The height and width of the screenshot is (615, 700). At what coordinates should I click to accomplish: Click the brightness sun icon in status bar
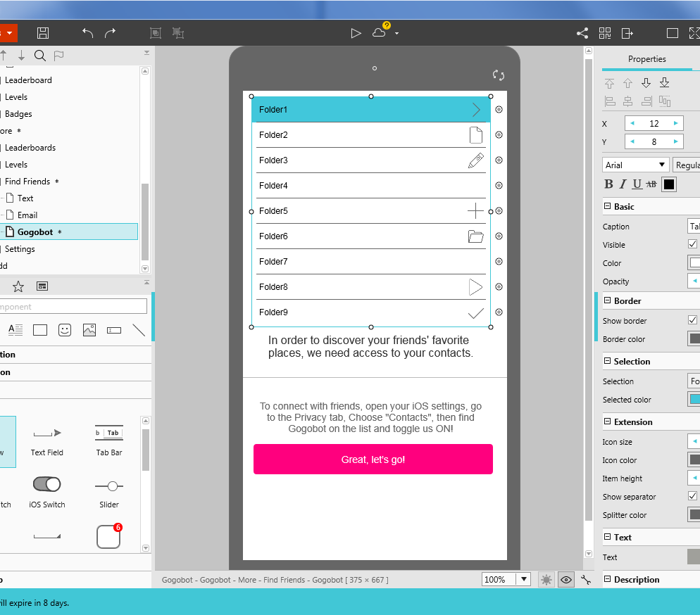pos(546,580)
